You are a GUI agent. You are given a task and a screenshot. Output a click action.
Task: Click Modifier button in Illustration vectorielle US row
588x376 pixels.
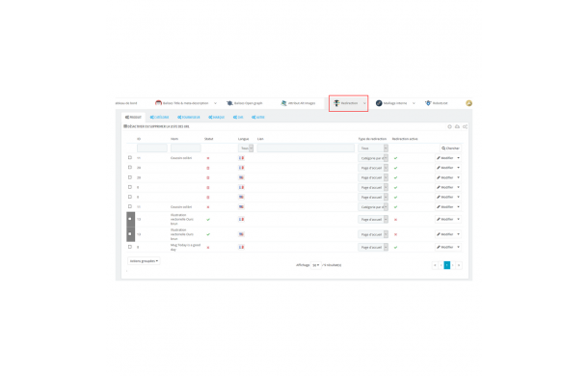click(445, 234)
